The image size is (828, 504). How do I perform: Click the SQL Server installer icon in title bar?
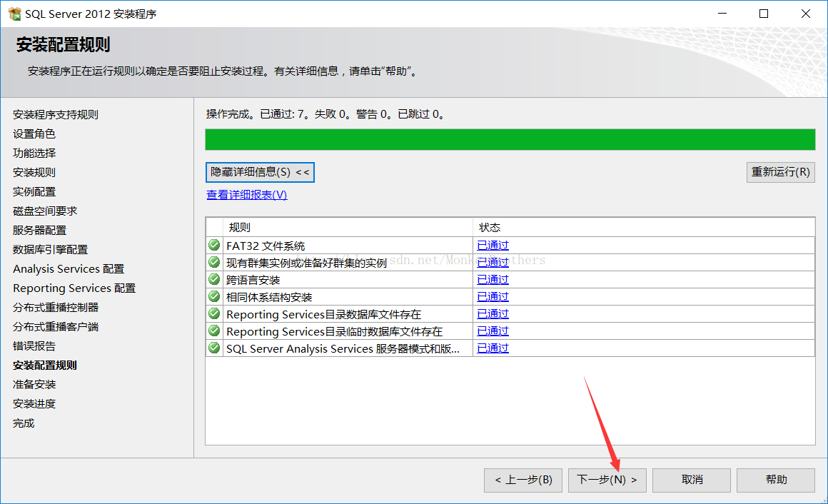point(15,14)
